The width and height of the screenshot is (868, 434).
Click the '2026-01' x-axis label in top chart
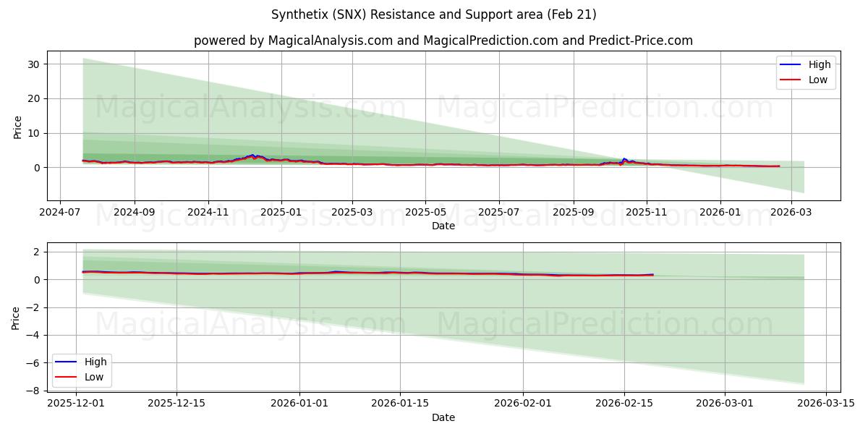point(720,213)
